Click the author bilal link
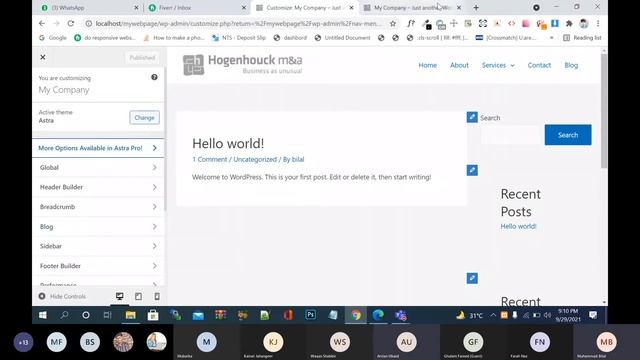Screen dimensions: 640x360 (298, 159)
